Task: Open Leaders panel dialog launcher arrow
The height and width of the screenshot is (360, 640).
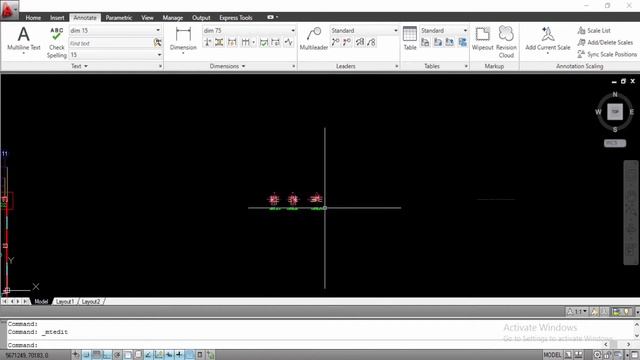Action: click(396, 66)
